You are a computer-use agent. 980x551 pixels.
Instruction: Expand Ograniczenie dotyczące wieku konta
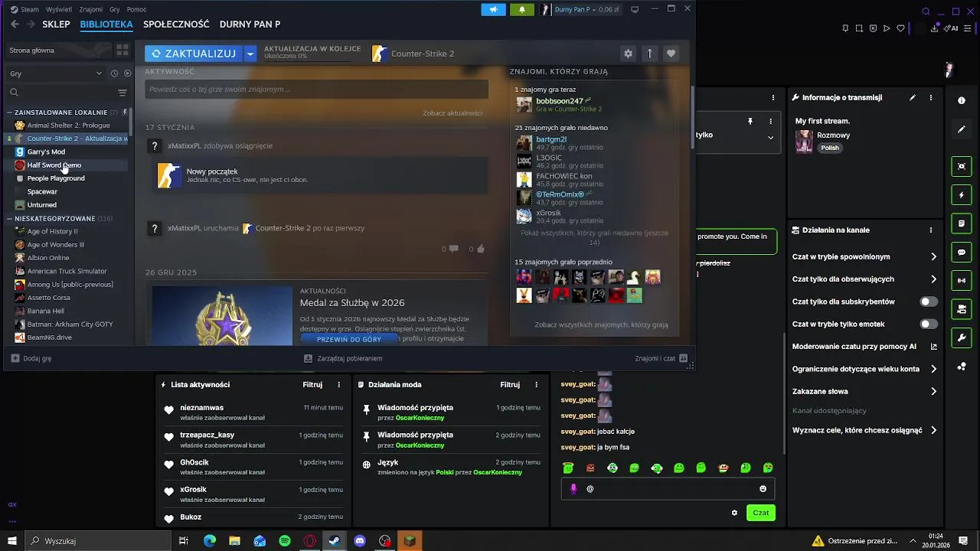coord(934,369)
